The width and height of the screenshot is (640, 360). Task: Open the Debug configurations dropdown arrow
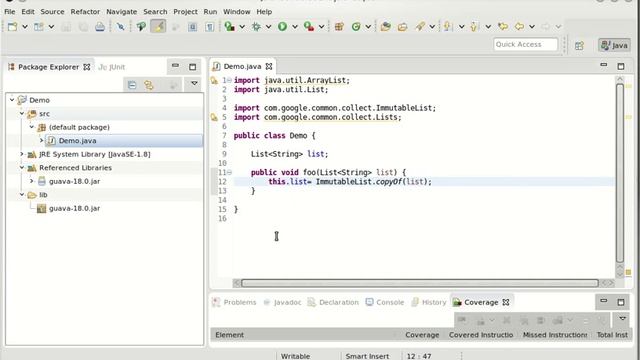click(268, 27)
